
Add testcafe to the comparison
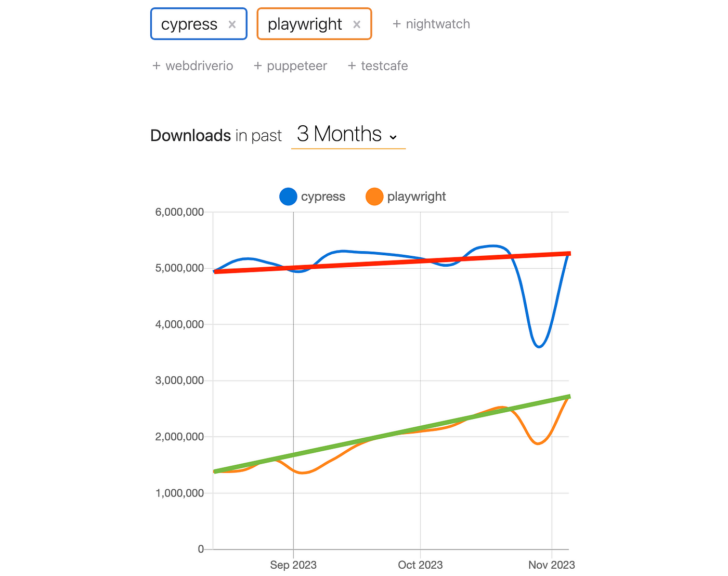378,66
